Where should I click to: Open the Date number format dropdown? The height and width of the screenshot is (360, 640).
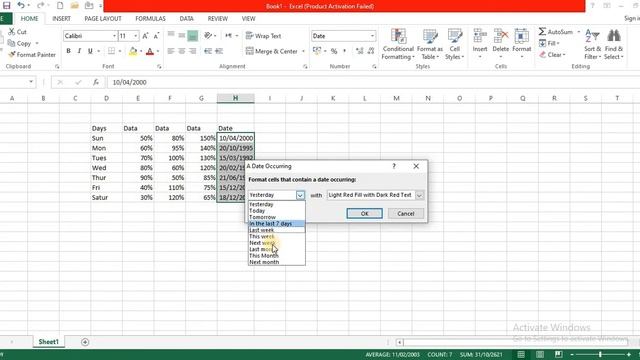coord(372,36)
